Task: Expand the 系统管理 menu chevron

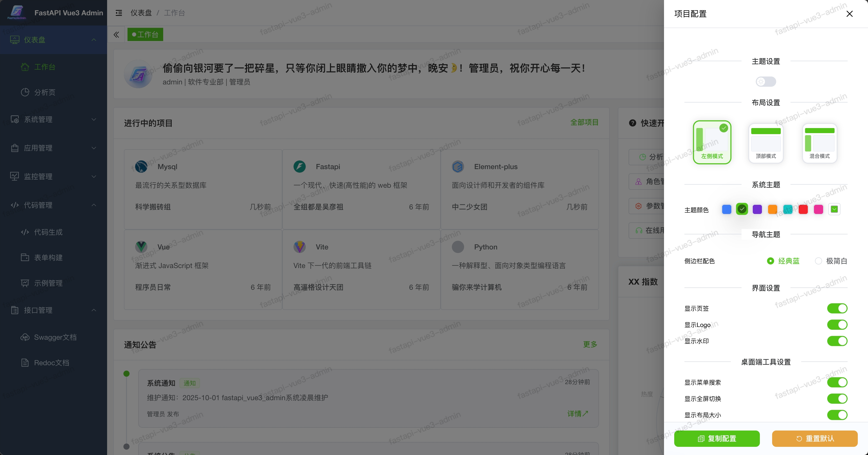Action: 94,119
